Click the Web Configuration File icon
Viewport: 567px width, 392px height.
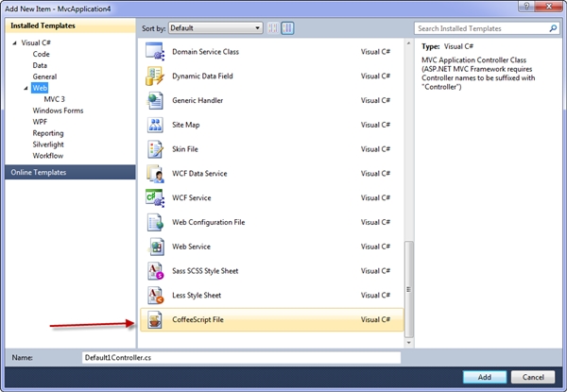(155, 222)
